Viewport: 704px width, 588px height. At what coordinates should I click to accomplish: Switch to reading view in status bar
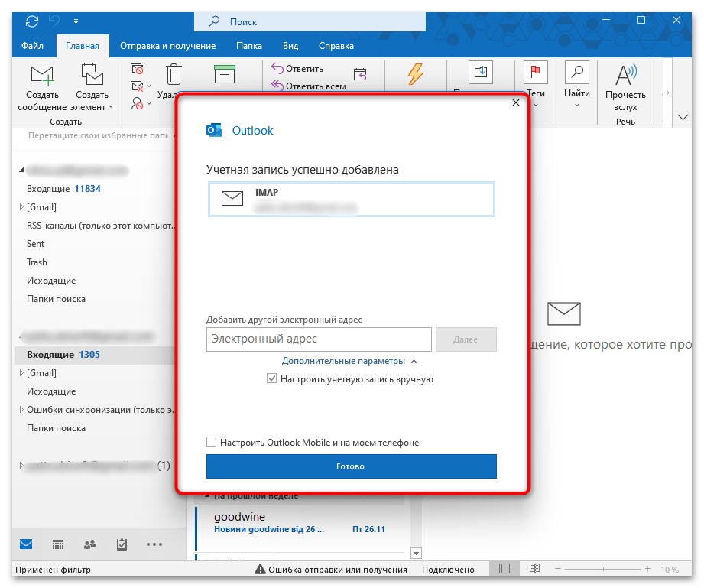coord(535,569)
